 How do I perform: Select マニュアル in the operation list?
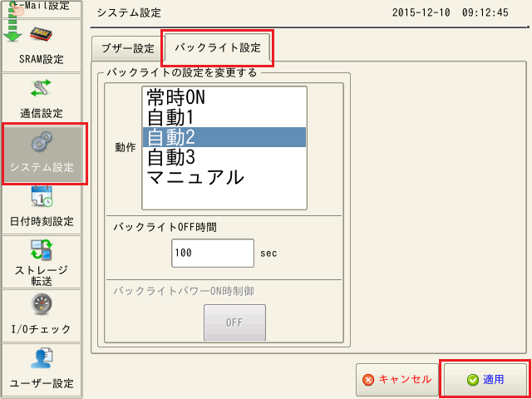(224, 177)
